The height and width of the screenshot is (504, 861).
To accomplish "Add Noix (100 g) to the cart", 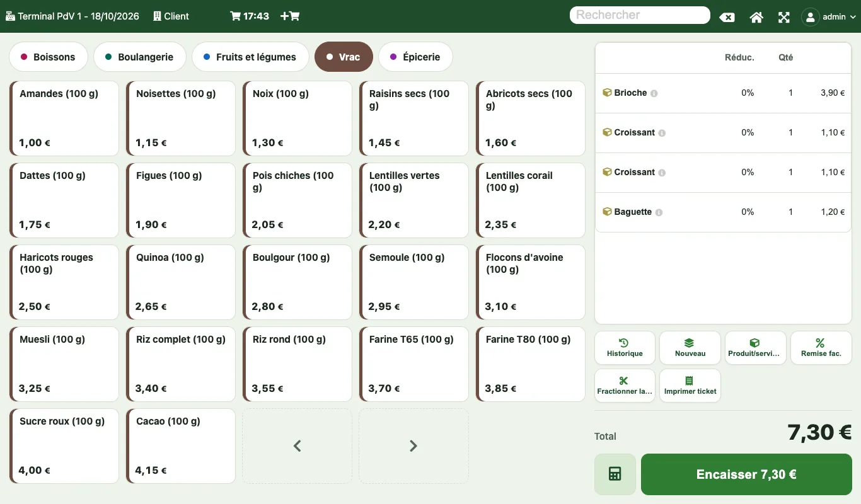I will point(298,118).
